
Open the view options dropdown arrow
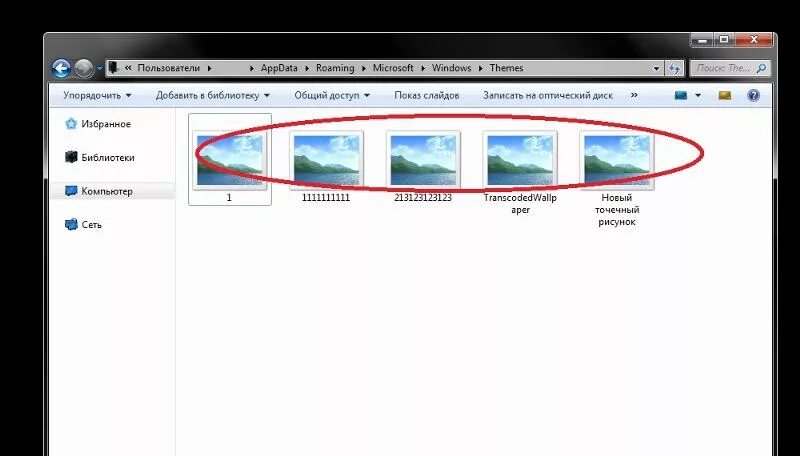(697, 95)
